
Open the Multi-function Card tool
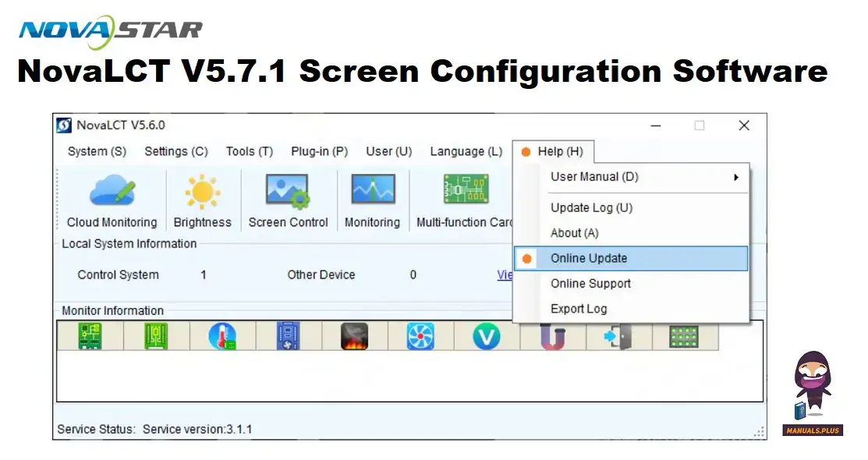click(464, 200)
